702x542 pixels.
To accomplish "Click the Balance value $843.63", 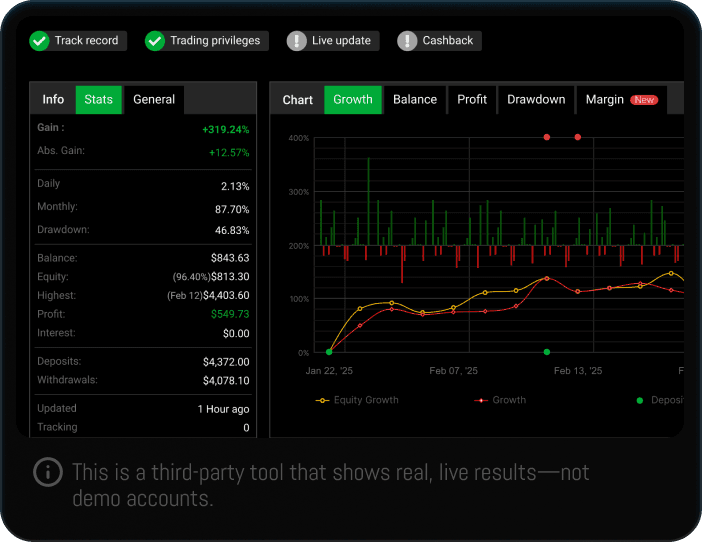I will click(x=230, y=258).
